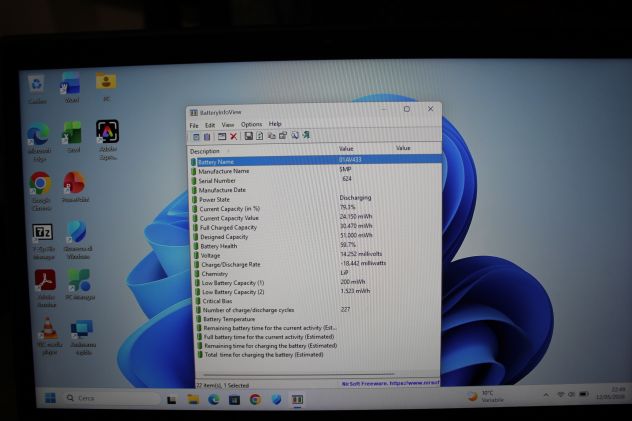Open the File menu in BatteryInfoView
632x421 pixels.
click(194, 125)
